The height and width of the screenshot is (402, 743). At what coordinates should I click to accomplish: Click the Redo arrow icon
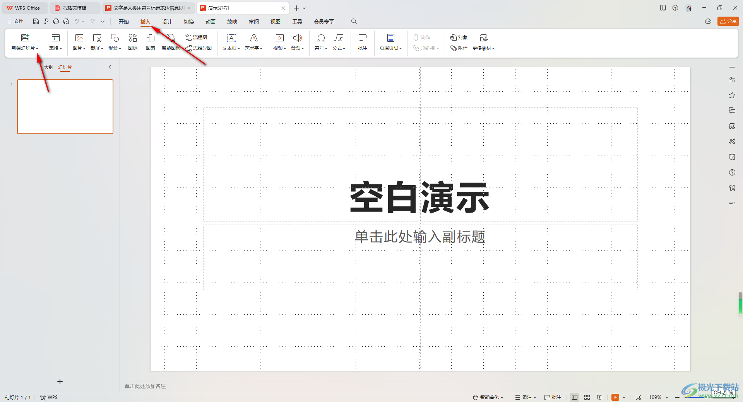point(92,21)
